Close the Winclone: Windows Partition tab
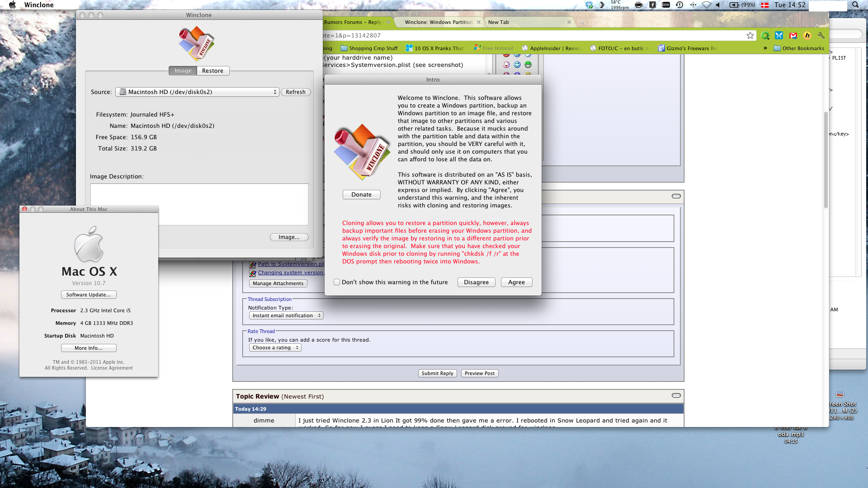This screenshot has width=868, height=488. [x=479, y=22]
